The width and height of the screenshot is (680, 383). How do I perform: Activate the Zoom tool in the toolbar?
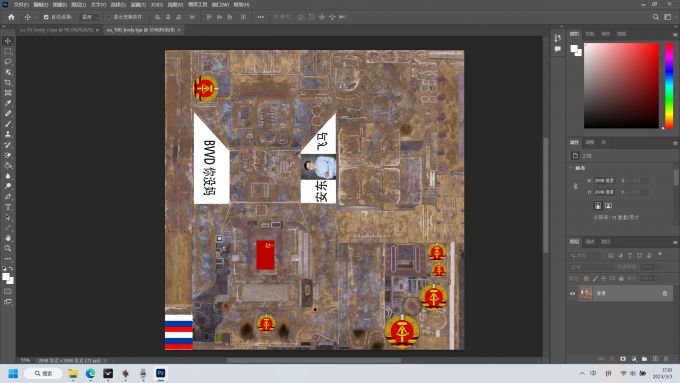coord(8,249)
